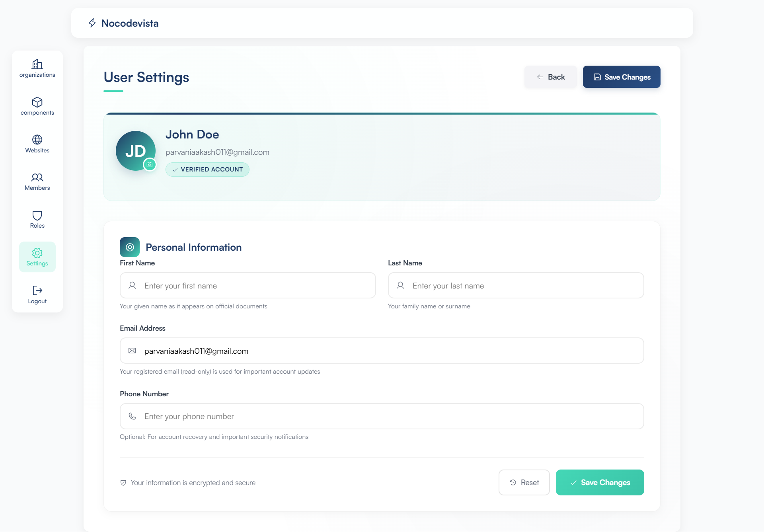
Task: Click the Phone Number input field
Action: click(x=382, y=416)
